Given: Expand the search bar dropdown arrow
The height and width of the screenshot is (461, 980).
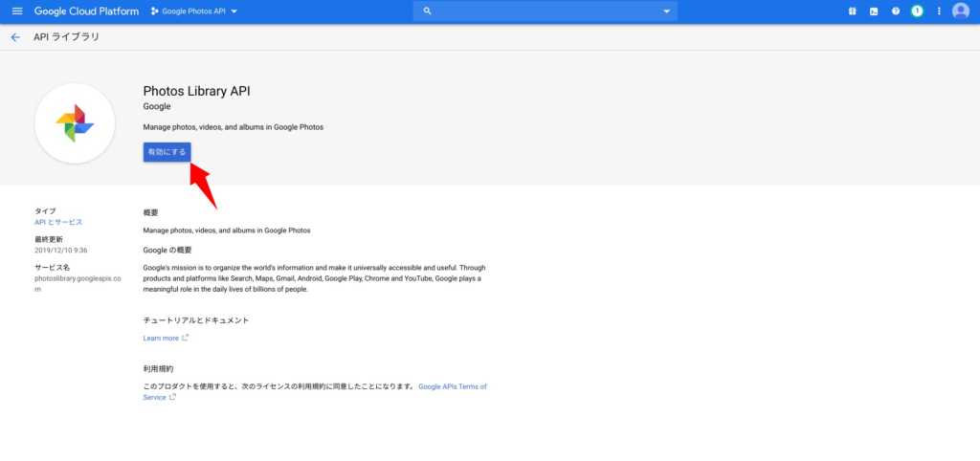Looking at the screenshot, I should 666,11.
